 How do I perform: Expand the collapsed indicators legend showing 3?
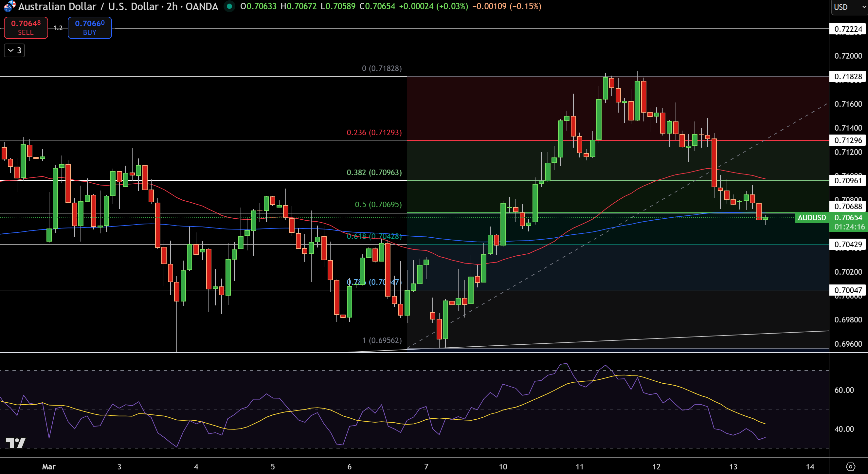coord(14,50)
